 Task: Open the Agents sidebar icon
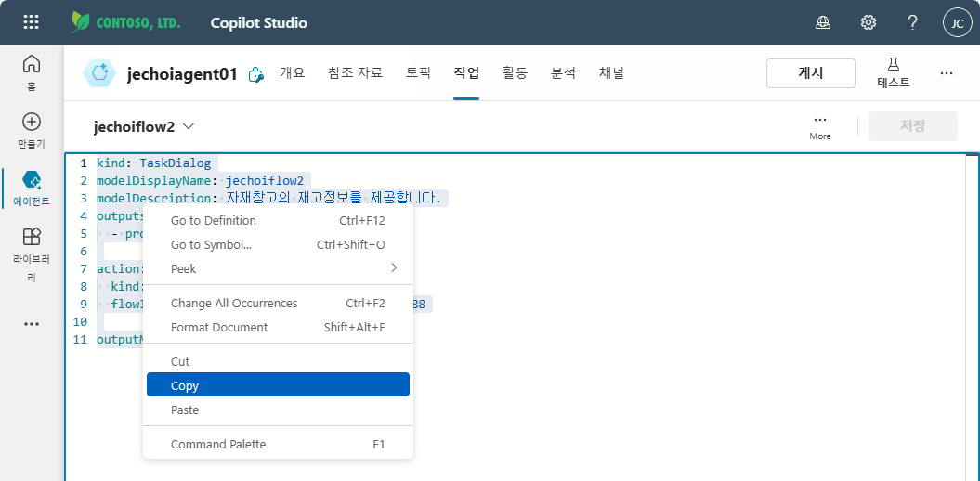[32, 180]
